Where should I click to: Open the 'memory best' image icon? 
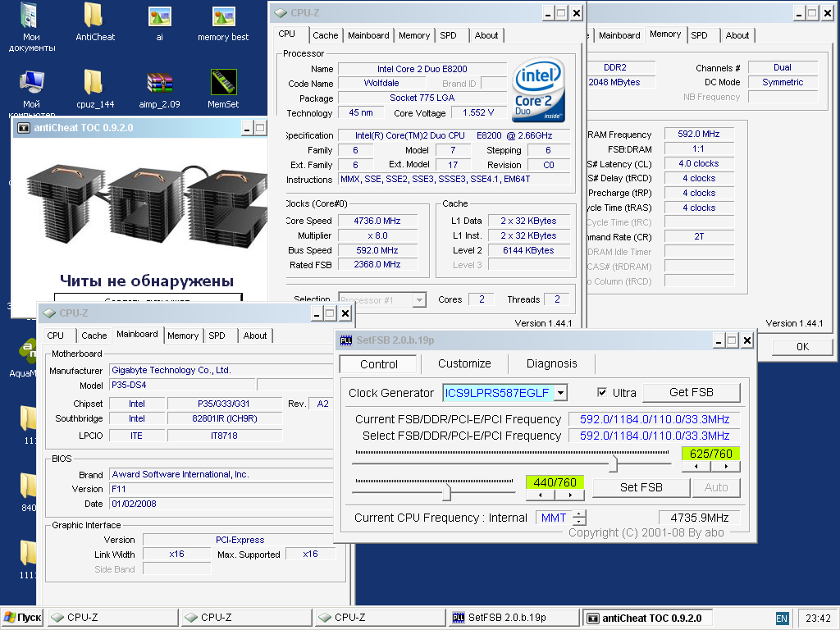pos(223,16)
